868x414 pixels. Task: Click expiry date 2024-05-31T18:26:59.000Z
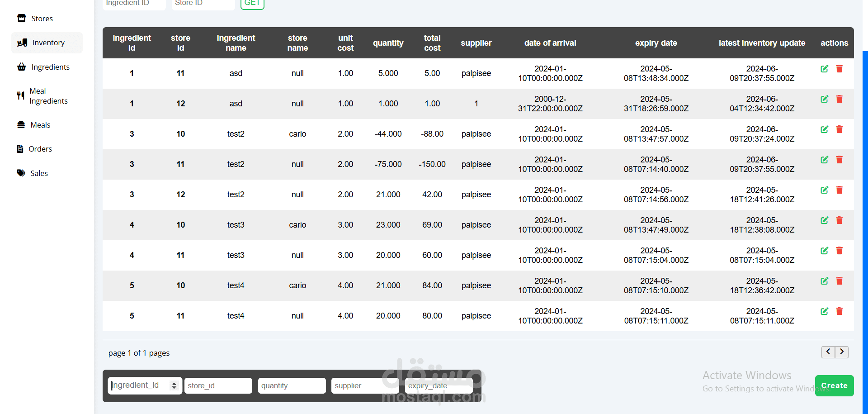(656, 104)
